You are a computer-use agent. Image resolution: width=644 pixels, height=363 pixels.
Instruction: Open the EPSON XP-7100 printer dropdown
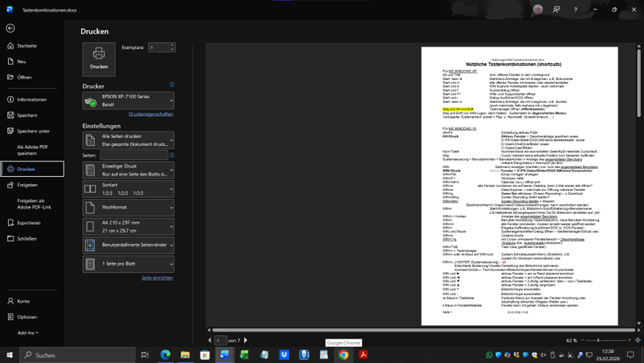pyautogui.click(x=128, y=100)
